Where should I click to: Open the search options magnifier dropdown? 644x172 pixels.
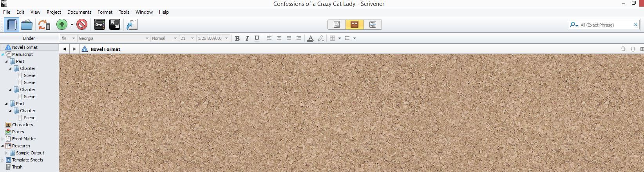tap(574, 25)
